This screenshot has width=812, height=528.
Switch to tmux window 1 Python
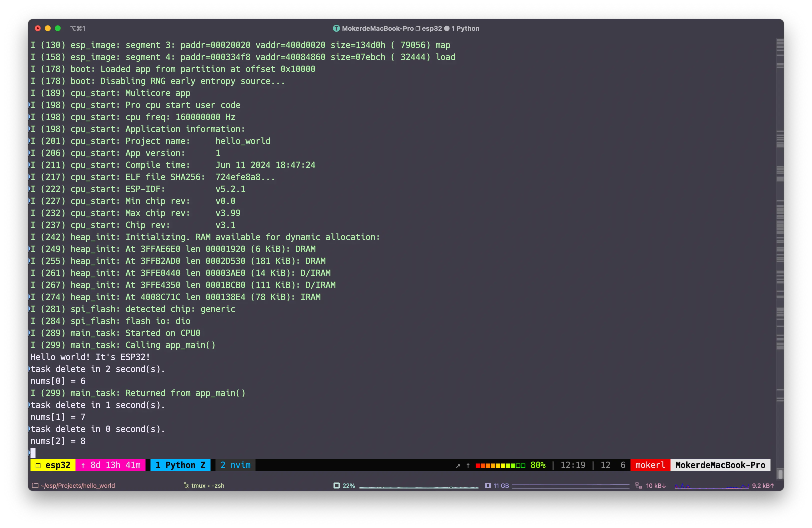click(x=180, y=465)
